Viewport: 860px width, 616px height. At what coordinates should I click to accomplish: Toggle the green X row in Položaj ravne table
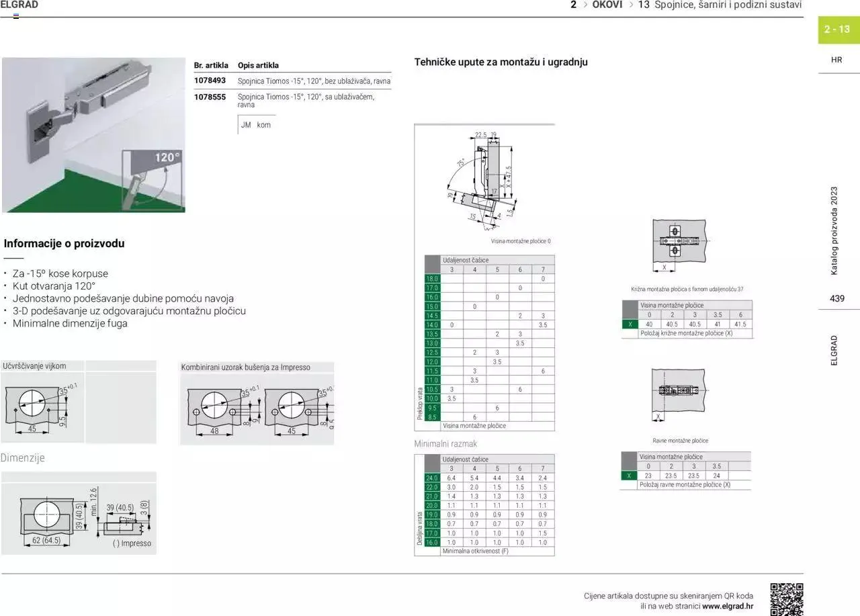[629, 475]
